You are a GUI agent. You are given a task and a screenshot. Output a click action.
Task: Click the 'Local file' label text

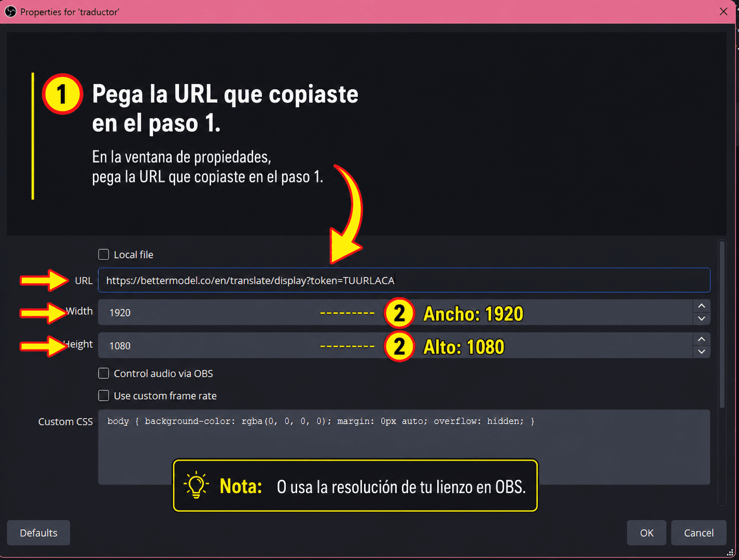[x=134, y=254]
